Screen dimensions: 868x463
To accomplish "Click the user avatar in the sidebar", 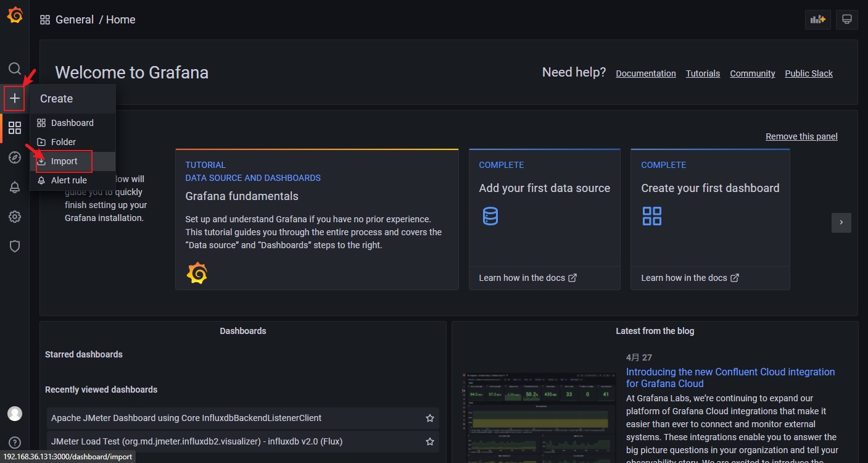I will [15, 414].
